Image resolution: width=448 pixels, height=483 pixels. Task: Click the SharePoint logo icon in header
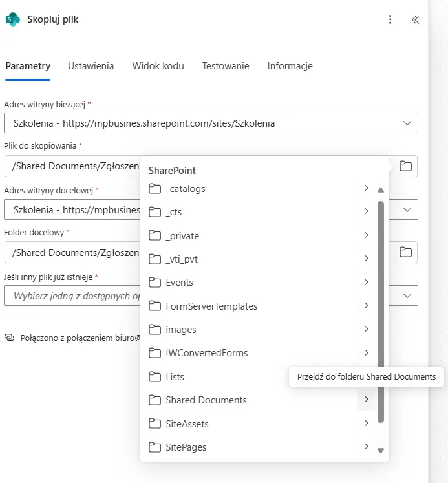12,19
